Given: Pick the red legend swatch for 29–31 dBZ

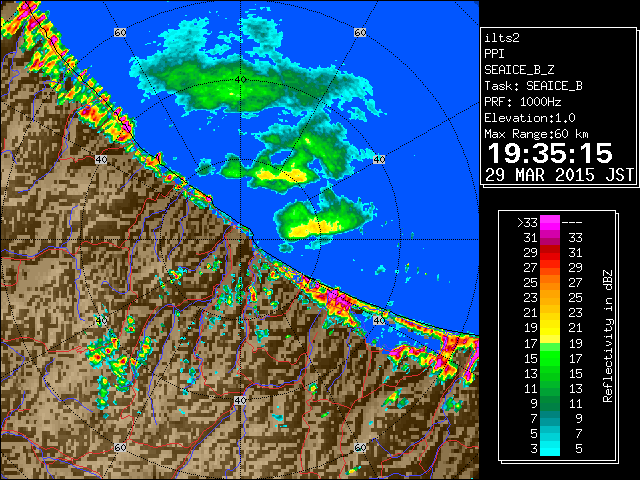Looking at the screenshot, I should pos(550,253).
